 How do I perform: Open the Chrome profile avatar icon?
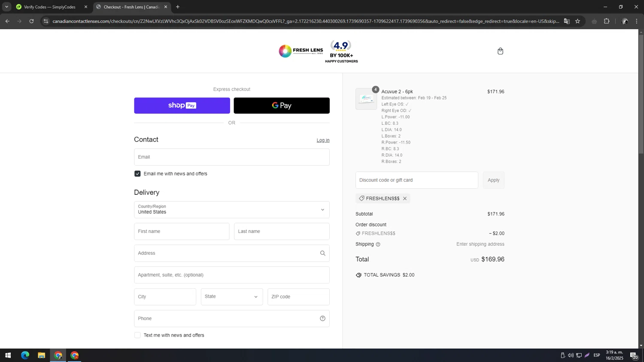pyautogui.click(x=625, y=21)
